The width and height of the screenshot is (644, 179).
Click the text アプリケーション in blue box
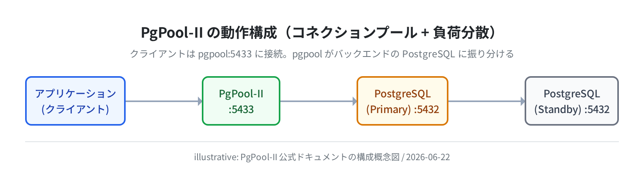75,93
